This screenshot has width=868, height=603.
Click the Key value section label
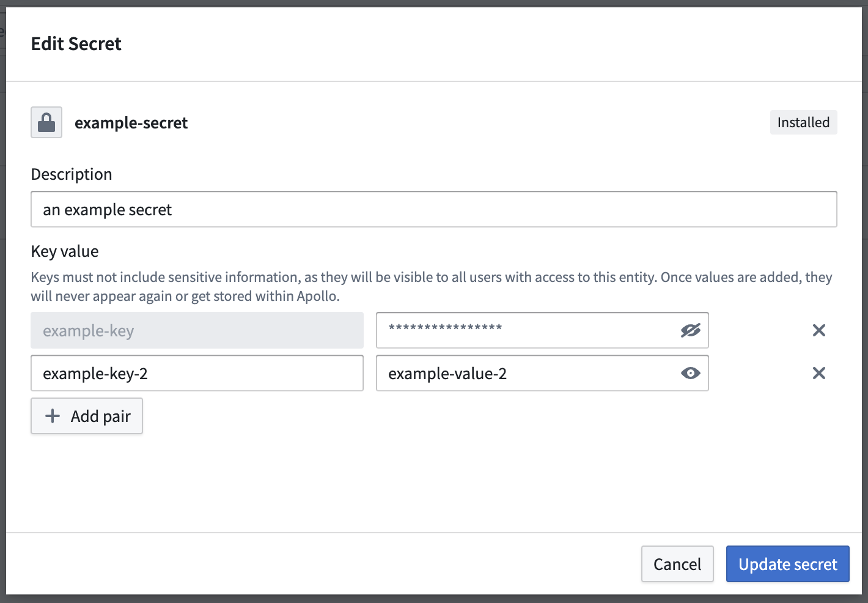[x=65, y=251]
